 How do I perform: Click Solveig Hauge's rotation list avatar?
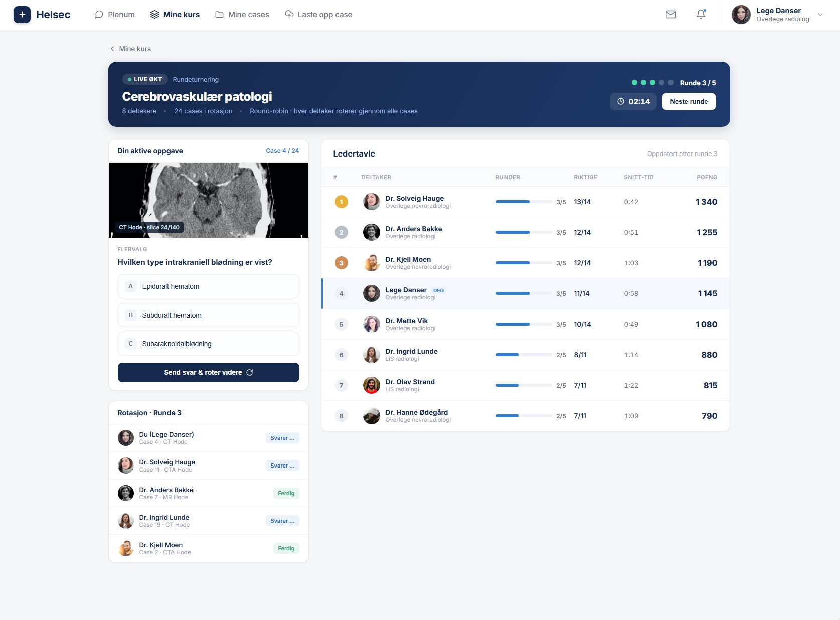[126, 466]
